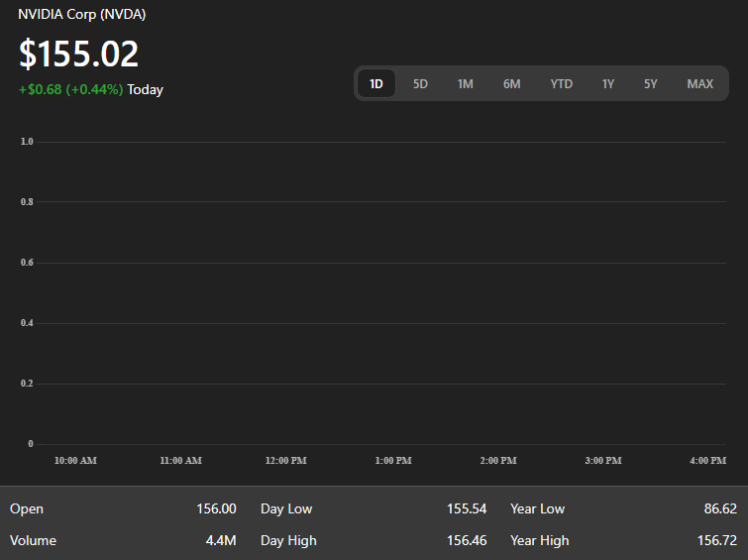This screenshot has height=560, width=748.
Task: Click the Year High label
Action: click(x=540, y=541)
